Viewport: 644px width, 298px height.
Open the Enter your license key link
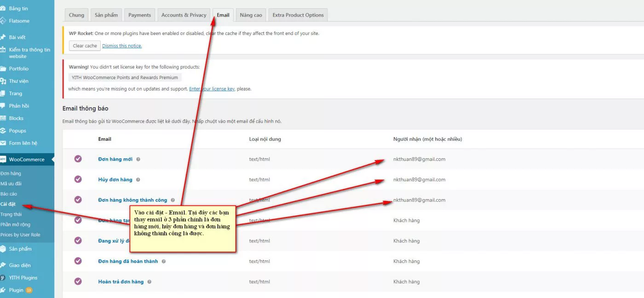(212, 88)
